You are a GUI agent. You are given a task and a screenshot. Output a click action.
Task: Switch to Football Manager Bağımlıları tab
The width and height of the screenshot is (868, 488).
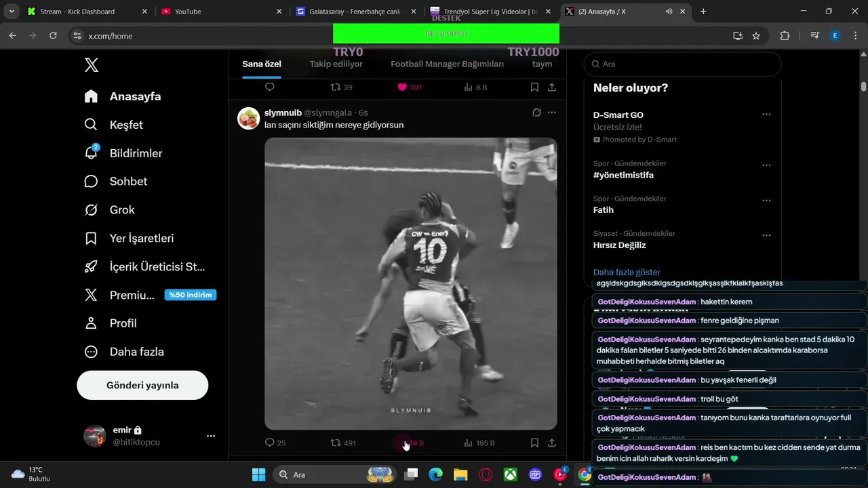click(447, 64)
